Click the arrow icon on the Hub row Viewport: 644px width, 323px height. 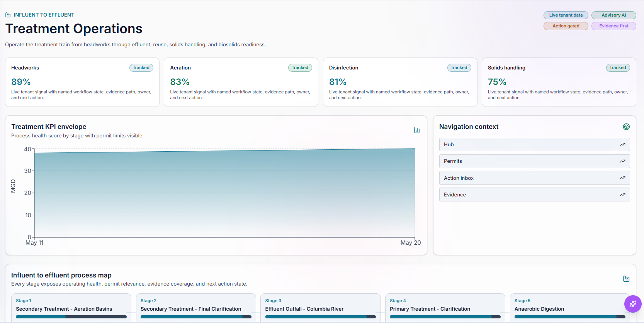pyautogui.click(x=622, y=145)
